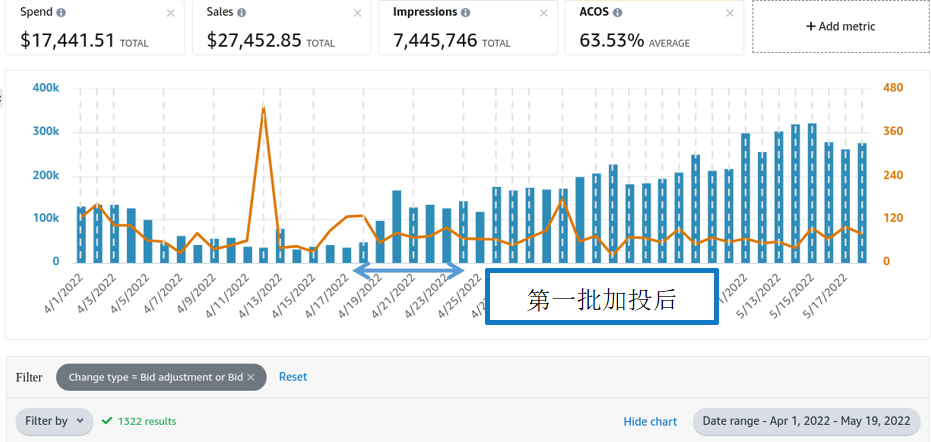
Task: Click the $27,452.85 sales total
Action: [254, 40]
